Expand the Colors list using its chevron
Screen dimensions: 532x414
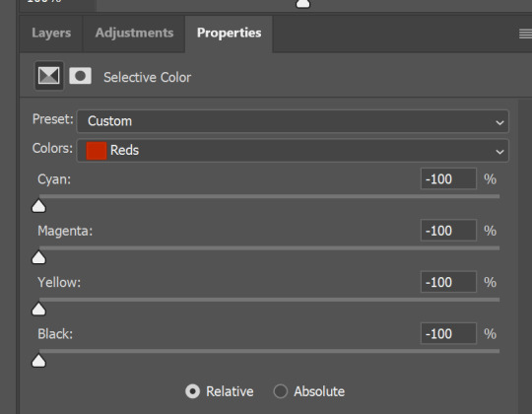(x=499, y=152)
